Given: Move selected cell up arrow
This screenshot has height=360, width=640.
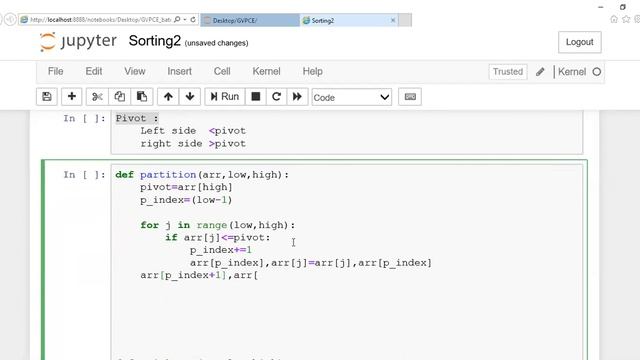Looking at the screenshot, I should click(x=168, y=97).
